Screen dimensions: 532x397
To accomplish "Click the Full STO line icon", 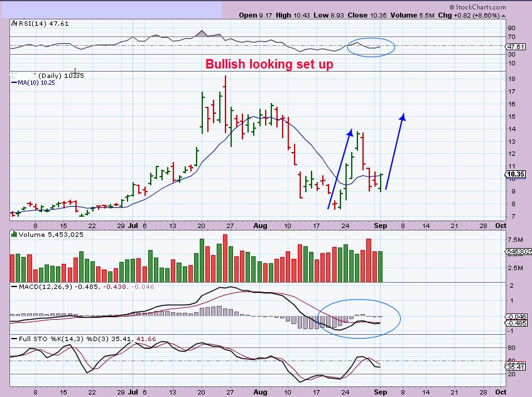I will [x=14, y=338].
